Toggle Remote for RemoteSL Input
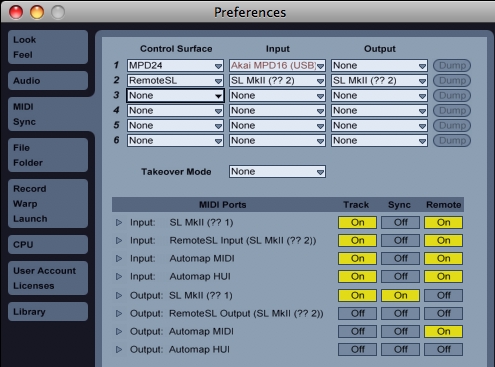Screen dimensions: 495x367 (443, 240)
